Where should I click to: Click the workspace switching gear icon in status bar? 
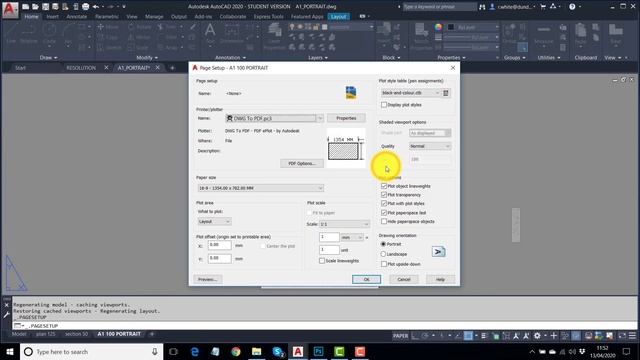click(x=538, y=336)
